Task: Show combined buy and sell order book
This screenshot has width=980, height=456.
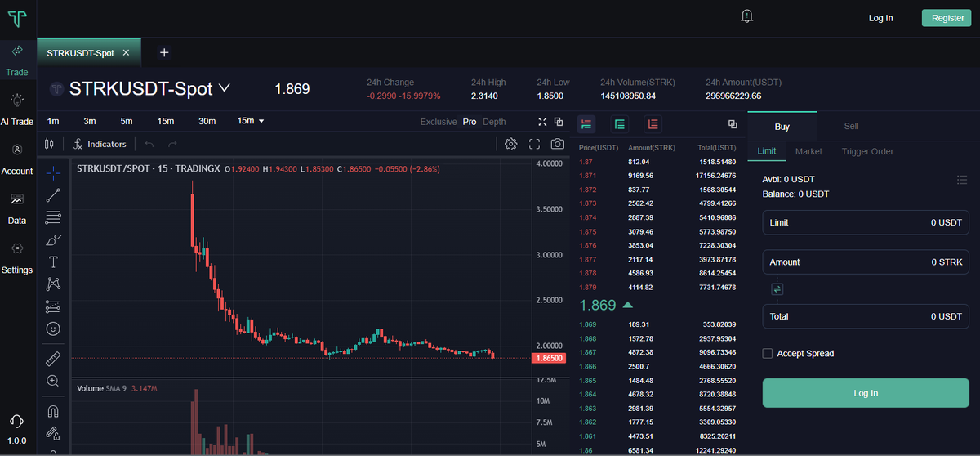Action: tap(586, 124)
